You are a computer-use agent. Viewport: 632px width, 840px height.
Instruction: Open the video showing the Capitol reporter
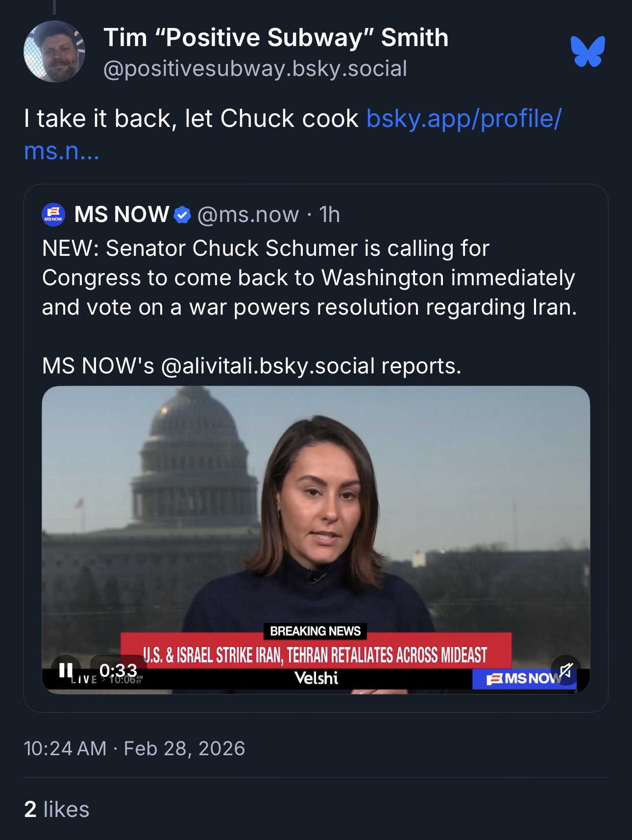(316, 515)
